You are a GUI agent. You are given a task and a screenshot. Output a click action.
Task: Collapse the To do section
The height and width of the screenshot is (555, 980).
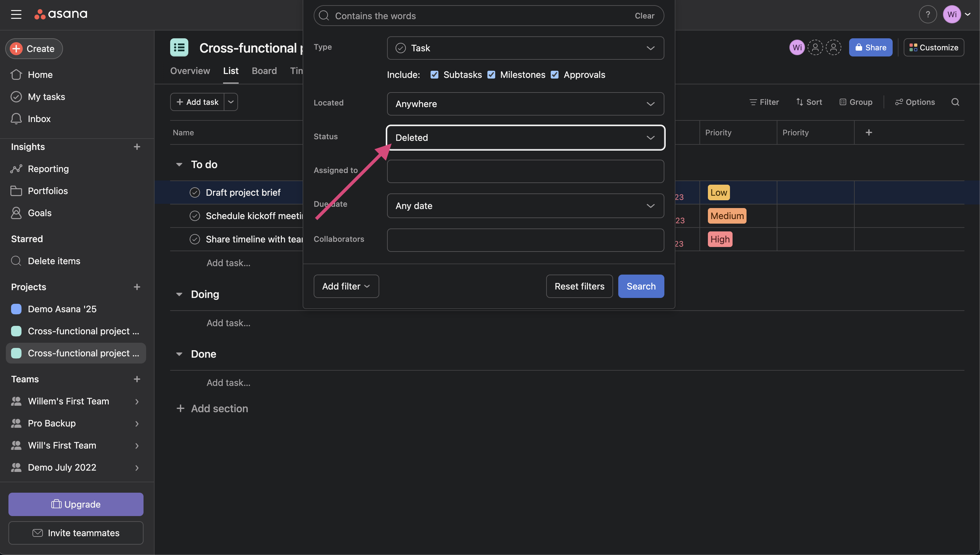[179, 165]
